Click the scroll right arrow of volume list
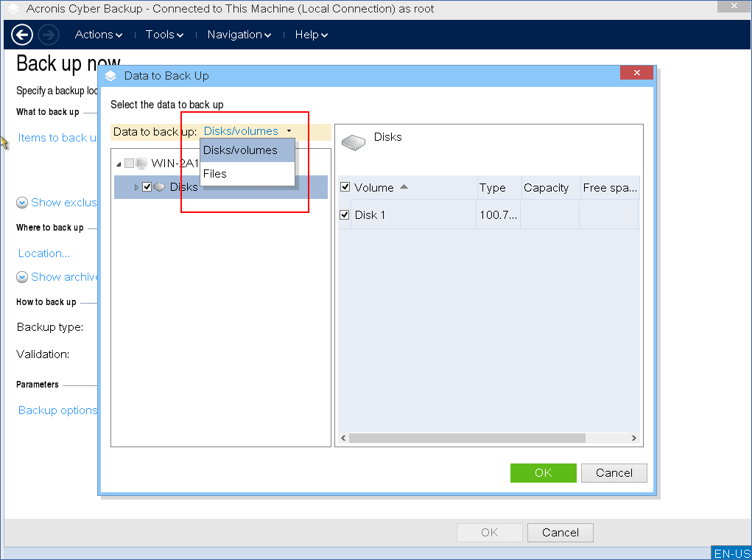 click(x=634, y=438)
